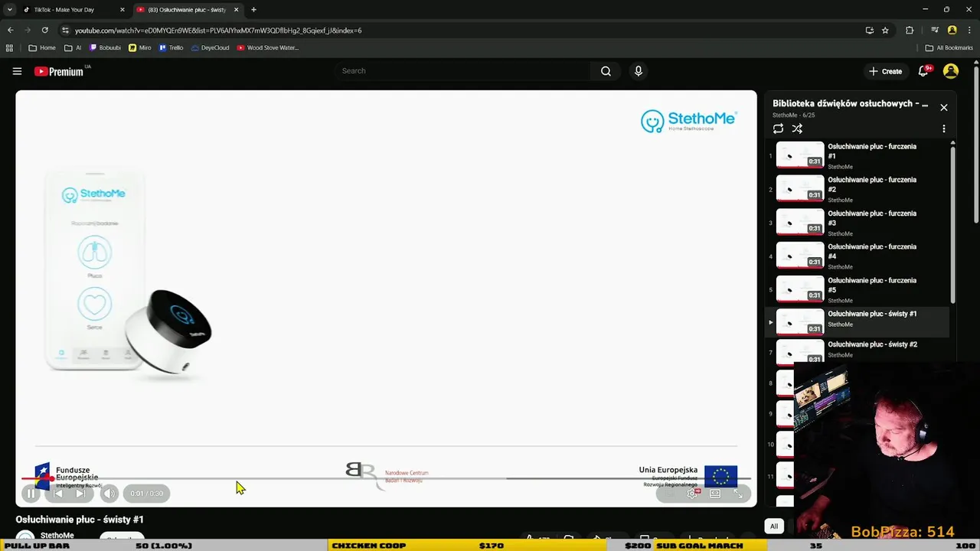
Task: Open YouTube notifications bell
Action: (925, 71)
